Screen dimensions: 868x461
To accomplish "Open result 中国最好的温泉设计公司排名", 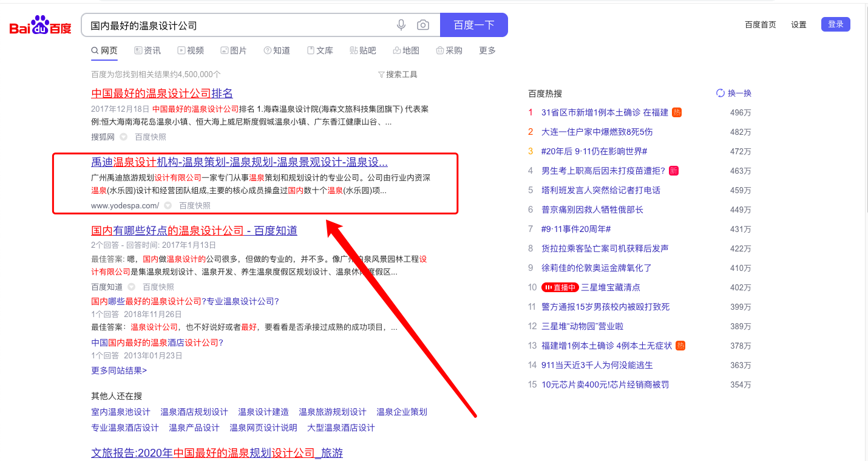I will [162, 94].
